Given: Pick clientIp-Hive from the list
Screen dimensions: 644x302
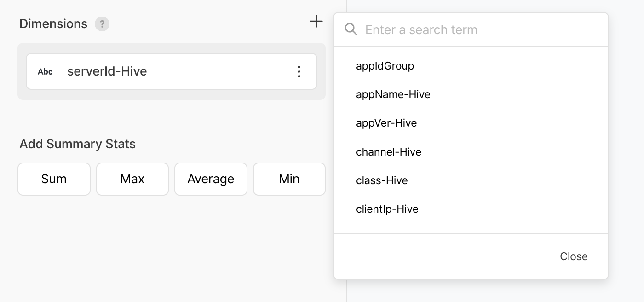Looking at the screenshot, I should point(387,209).
